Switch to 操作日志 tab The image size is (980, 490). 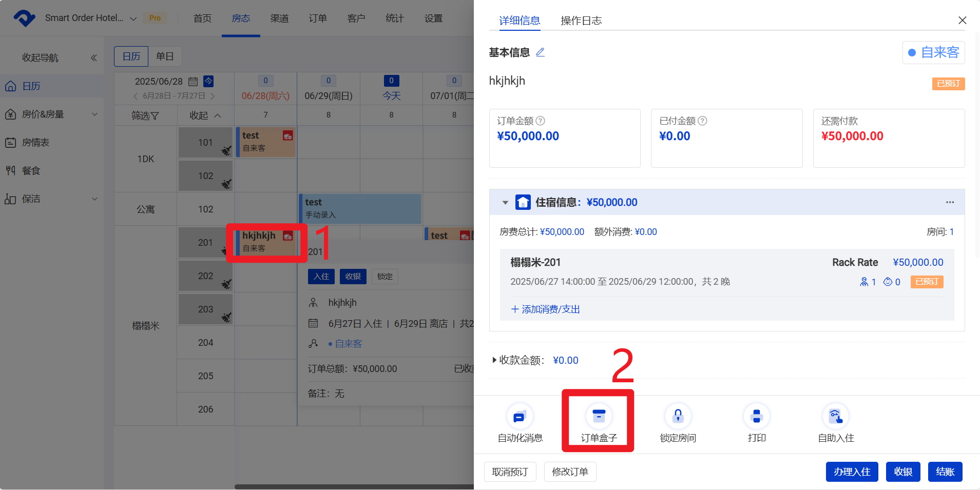tap(581, 21)
